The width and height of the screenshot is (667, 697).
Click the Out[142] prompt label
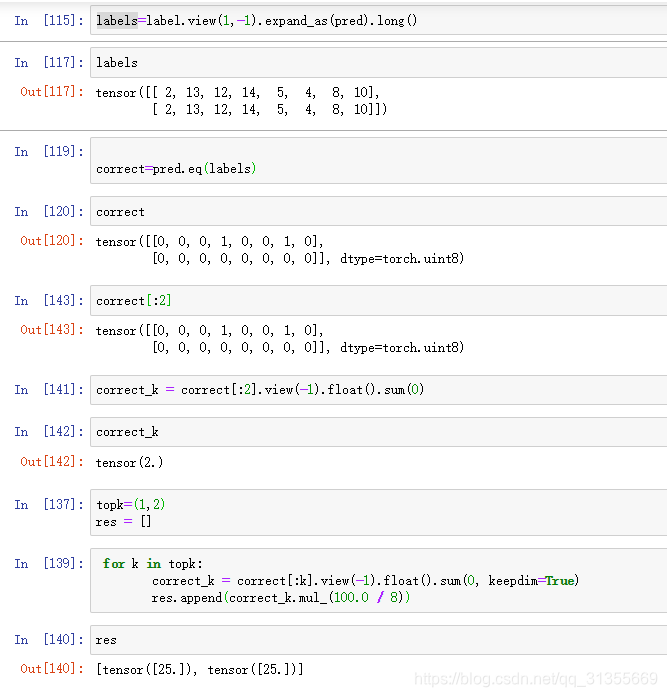click(x=52, y=461)
